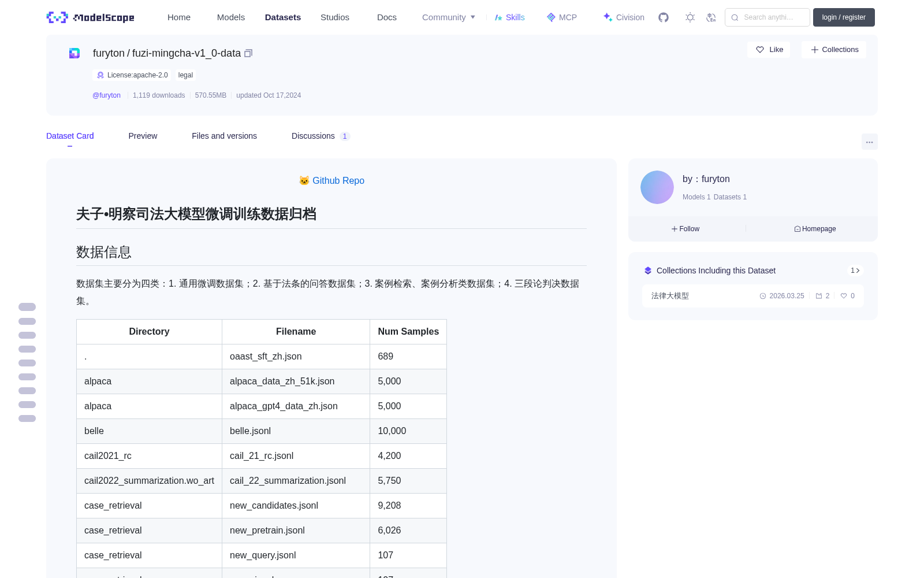Click the oaast_sft_zh.json cell
The image size is (924, 578).
point(296,357)
